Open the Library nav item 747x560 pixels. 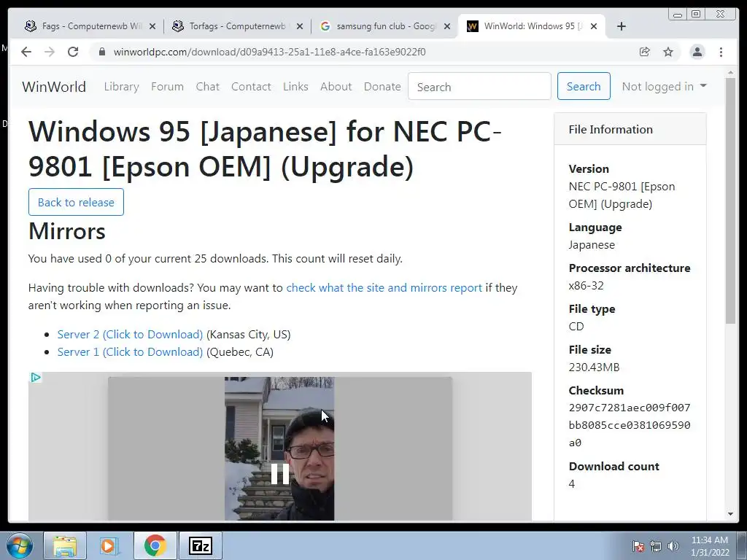click(122, 87)
